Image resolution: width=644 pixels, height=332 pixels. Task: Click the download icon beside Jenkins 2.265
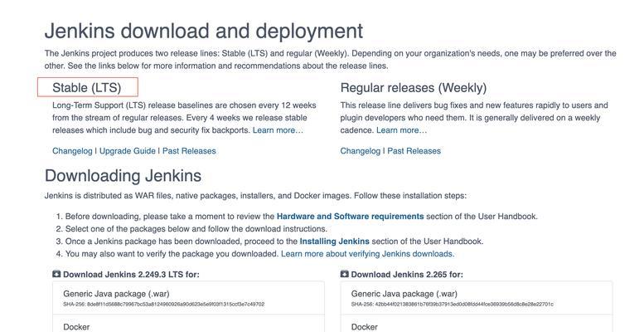point(345,274)
